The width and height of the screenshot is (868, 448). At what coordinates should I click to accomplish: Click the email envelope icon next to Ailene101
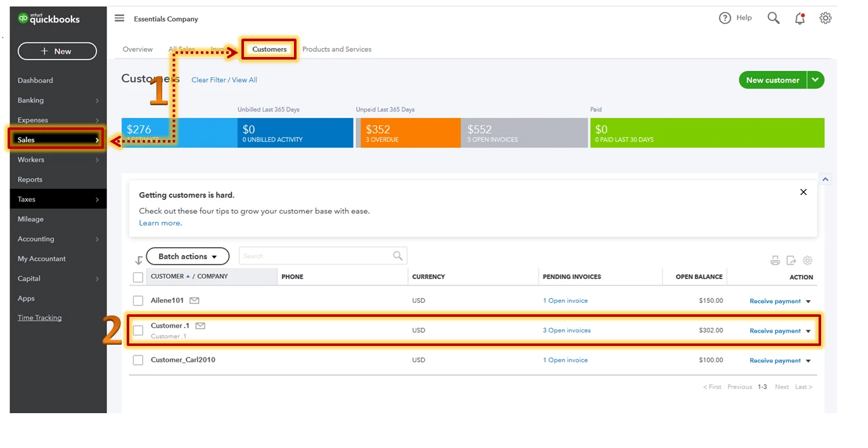coord(195,300)
